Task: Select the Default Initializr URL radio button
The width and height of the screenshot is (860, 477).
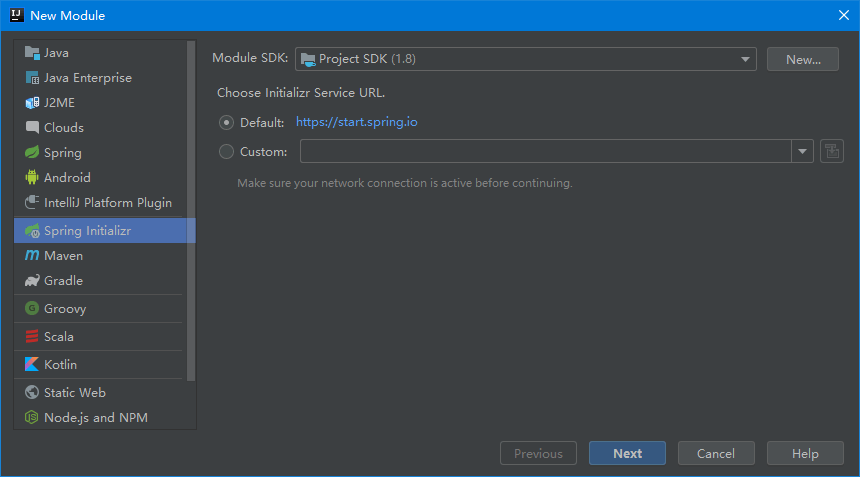Action: 227,122
